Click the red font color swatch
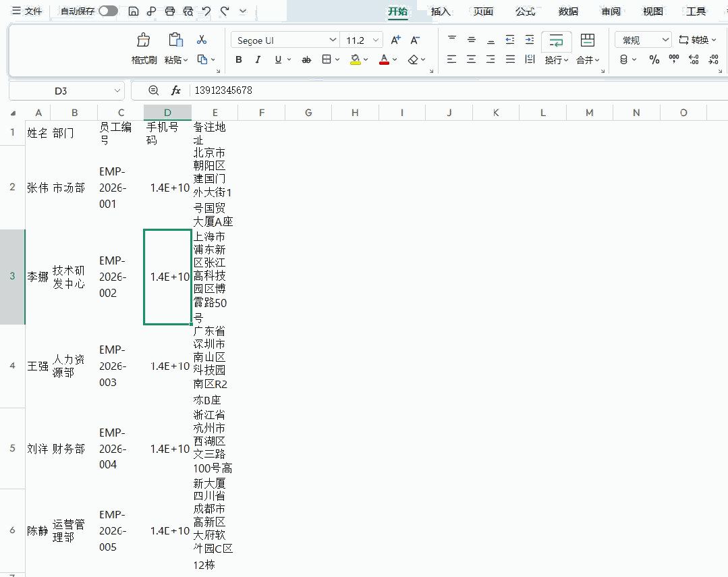This screenshot has height=577, width=728. pyautogui.click(x=384, y=59)
